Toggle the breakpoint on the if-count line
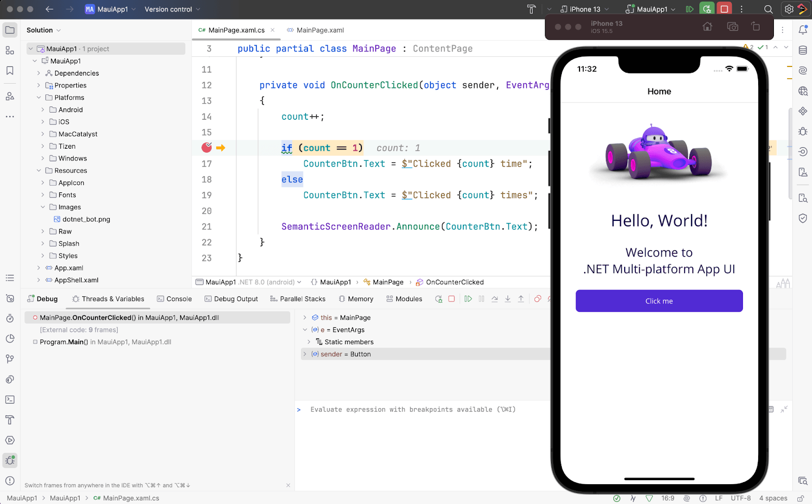Viewport: 812px width, 504px height. click(x=207, y=148)
